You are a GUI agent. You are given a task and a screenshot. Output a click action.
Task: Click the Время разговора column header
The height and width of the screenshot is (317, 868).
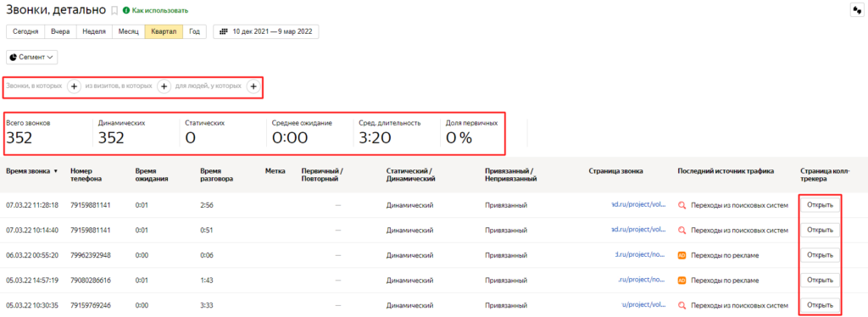tap(216, 175)
